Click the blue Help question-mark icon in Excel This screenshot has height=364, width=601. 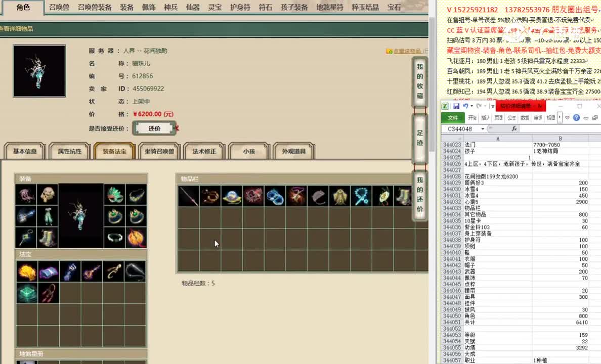click(x=576, y=118)
